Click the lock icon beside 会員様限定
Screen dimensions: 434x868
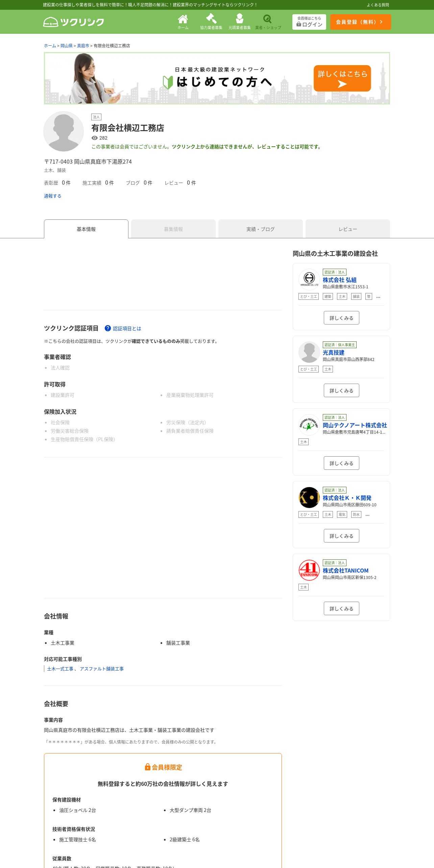pyautogui.click(x=147, y=767)
